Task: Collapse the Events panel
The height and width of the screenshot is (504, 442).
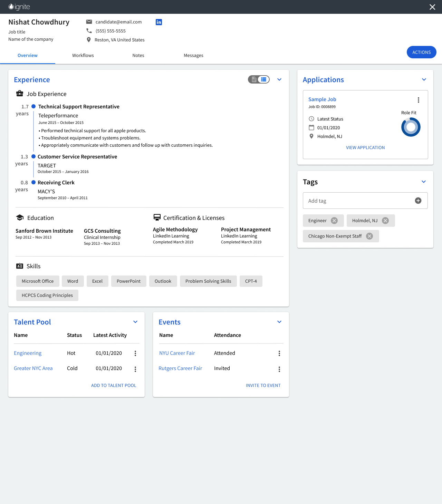Action: 279,322
